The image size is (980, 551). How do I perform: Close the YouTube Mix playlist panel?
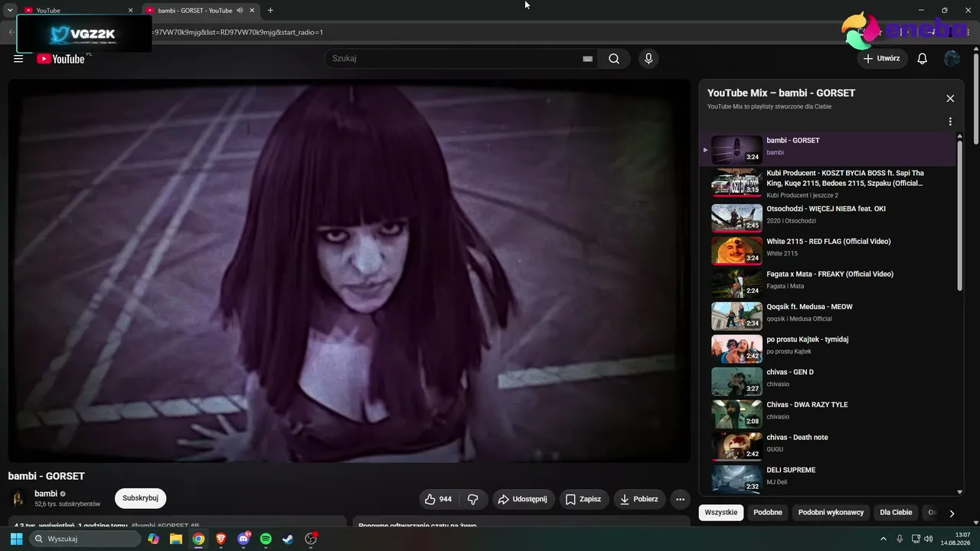click(950, 99)
